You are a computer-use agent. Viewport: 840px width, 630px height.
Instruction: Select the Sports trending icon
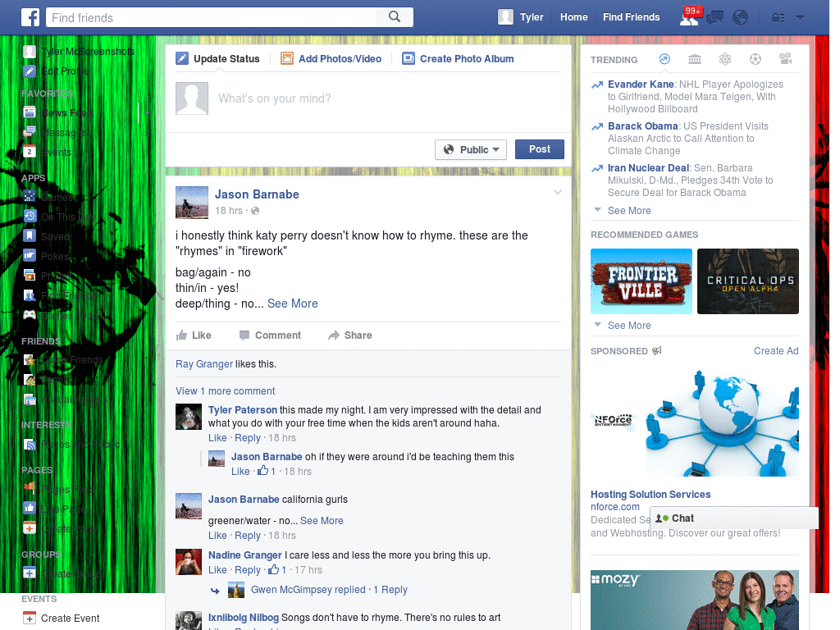756,59
